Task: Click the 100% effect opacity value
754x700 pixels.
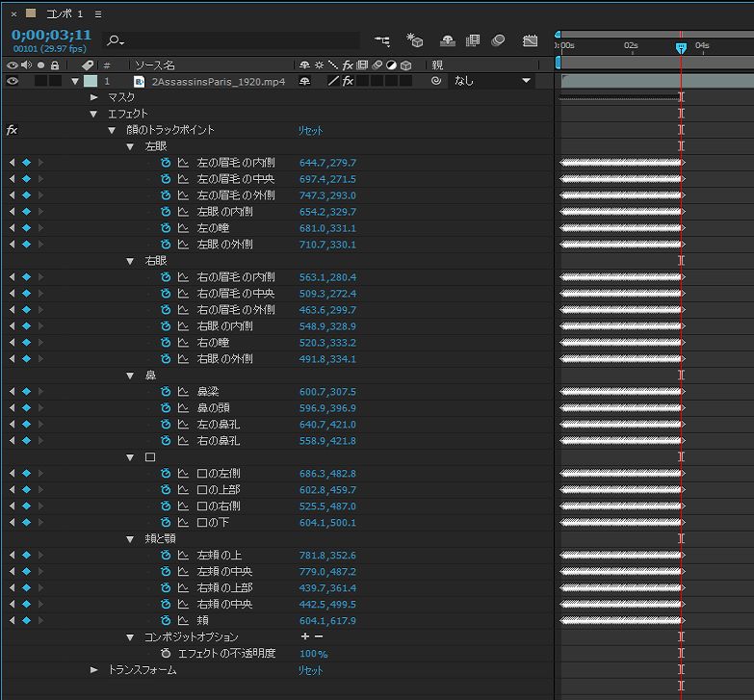Action: [x=314, y=654]
